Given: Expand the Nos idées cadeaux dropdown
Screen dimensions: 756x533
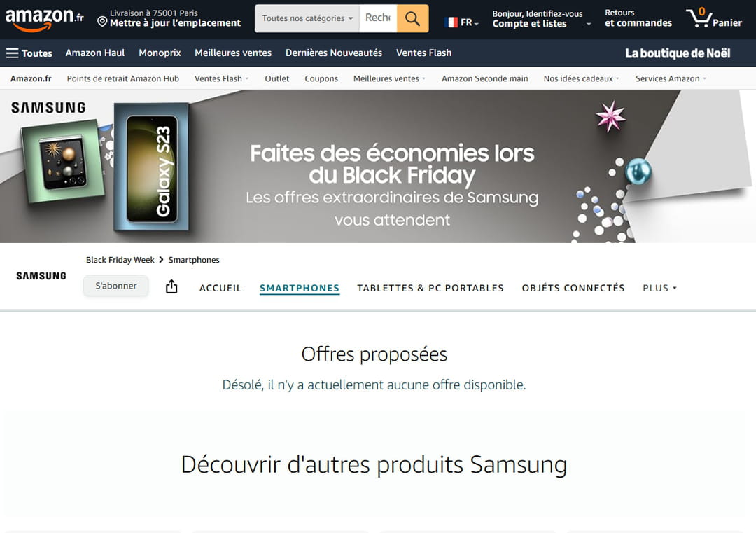Looking at the screenshot, I should click(581, 78).
